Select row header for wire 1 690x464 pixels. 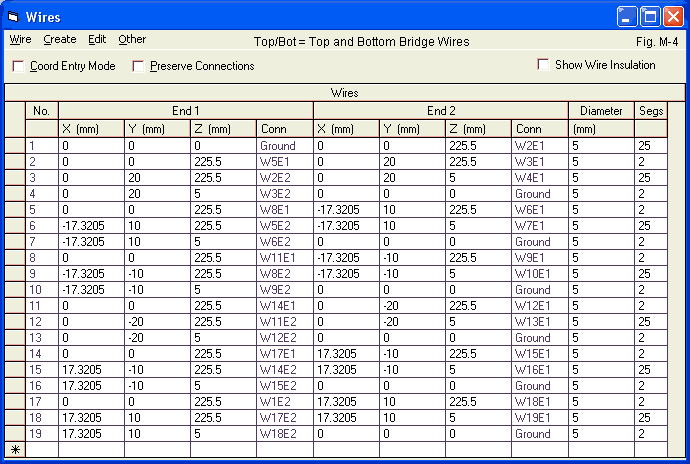pos(15,145)
